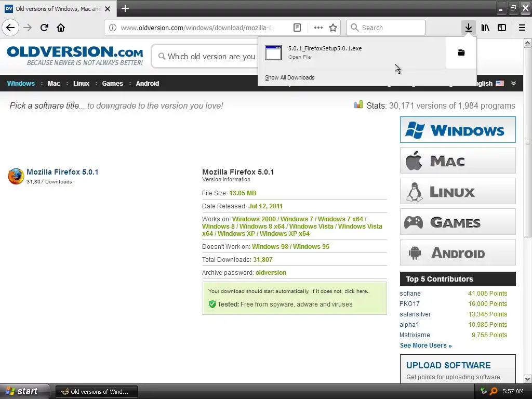Click the large MAC platform button
The height and width of the screenshot is (399, 532).
[458, 160]
